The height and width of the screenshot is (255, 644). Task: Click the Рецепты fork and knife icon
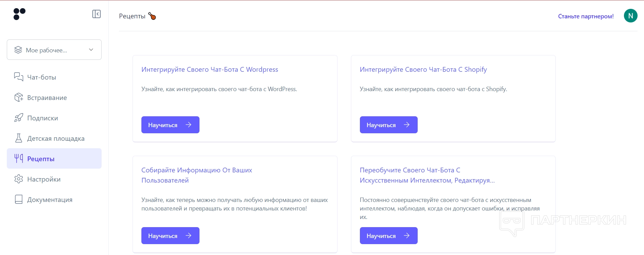tap(19, 158)
